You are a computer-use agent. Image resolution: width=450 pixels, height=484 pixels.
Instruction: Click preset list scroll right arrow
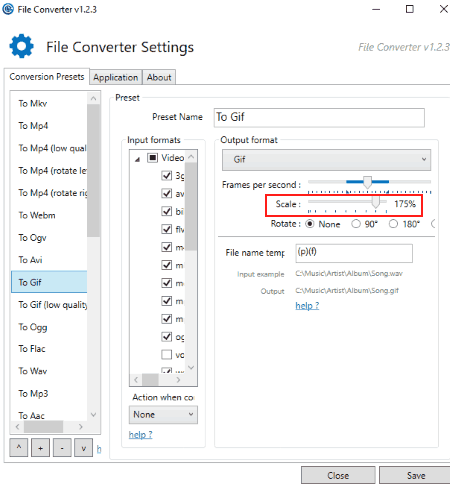pyautogui.click(x=80, y=427)
